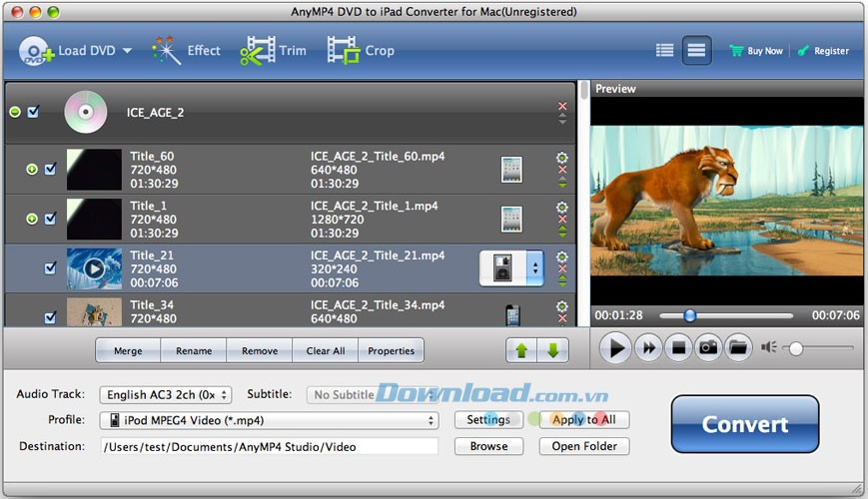
Task: Move selected item up with green arrow
Action: click(x=521, y=350)
